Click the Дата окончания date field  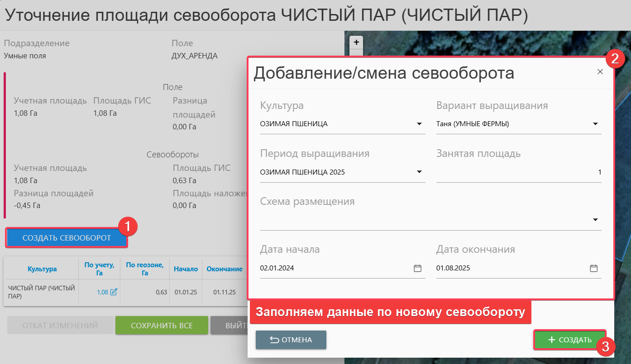(x=511, y=268)
